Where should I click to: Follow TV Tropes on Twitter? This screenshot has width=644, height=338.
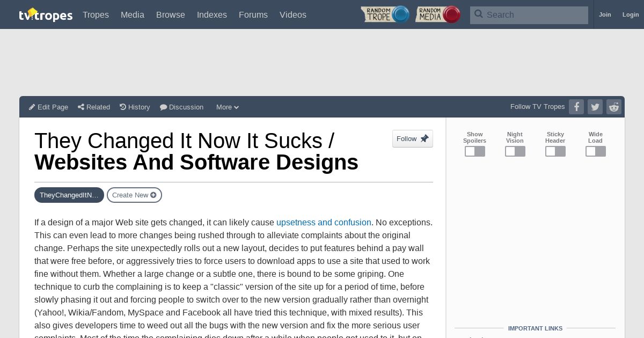(x=595, y=107)
